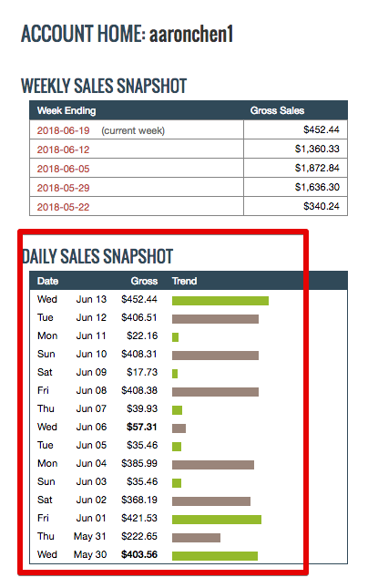
Task: Click the bold $57.31 gross amount
Action: point(142,427)
